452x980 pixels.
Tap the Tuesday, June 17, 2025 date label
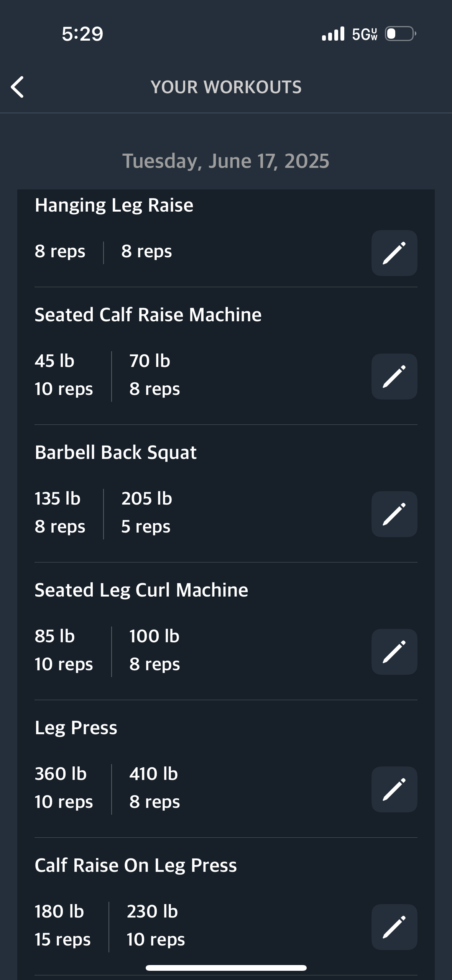tap(226, 161)
